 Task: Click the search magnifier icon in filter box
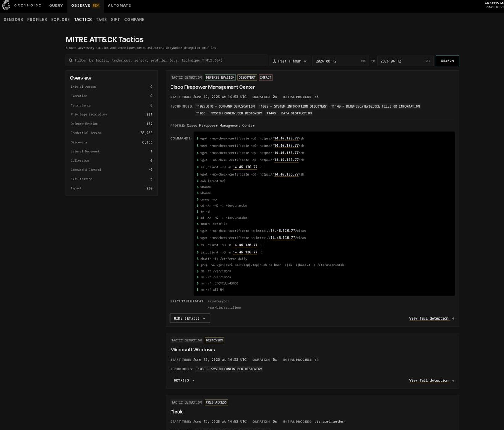tap(71, 60)
